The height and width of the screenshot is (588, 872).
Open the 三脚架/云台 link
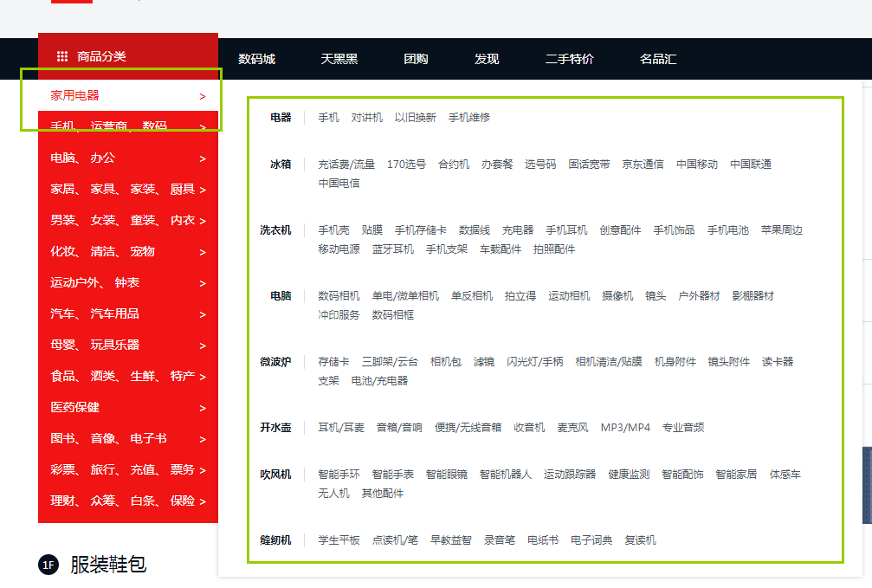390,362
